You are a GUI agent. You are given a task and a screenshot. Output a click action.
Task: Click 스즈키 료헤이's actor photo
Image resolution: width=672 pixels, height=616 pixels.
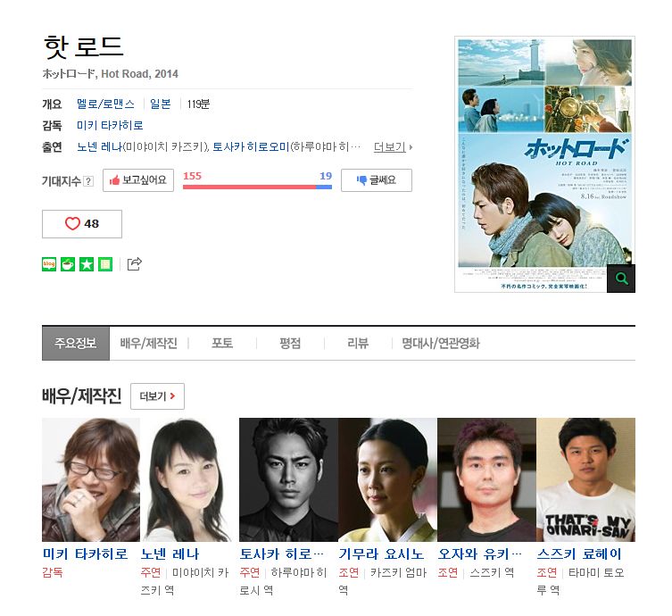pos(585,479)
